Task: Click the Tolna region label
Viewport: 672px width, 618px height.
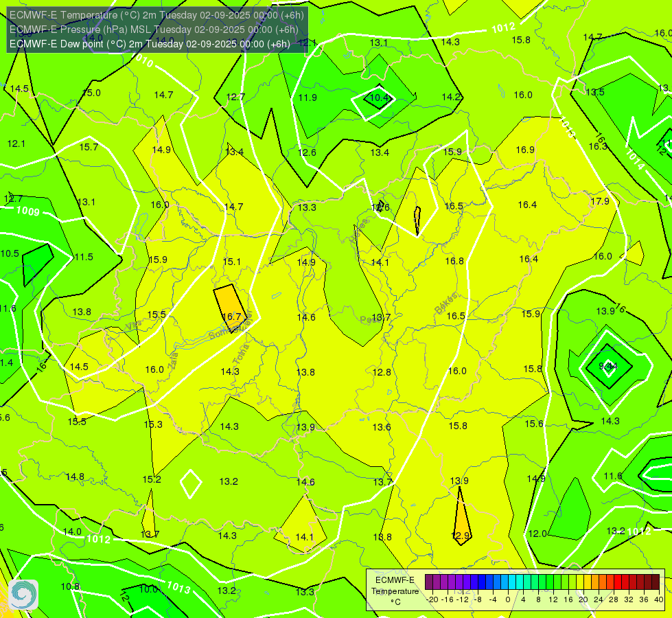Action: (240, 354)
